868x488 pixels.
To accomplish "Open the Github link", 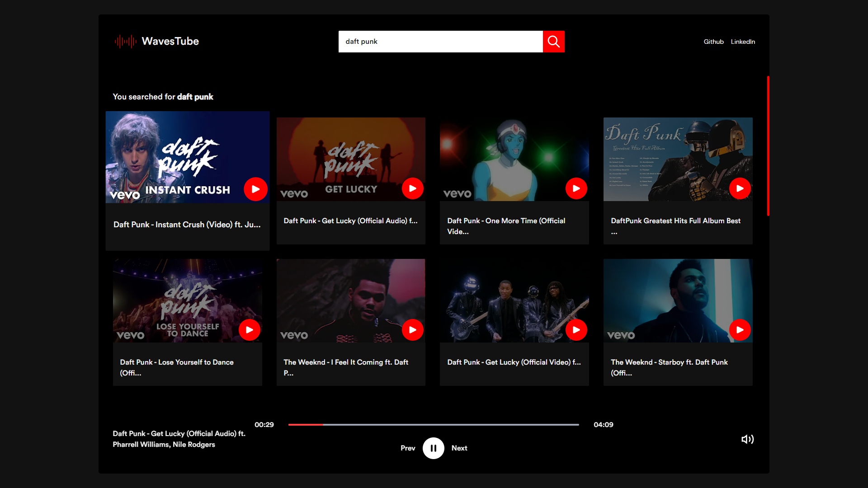I will (x=713, y=42).
